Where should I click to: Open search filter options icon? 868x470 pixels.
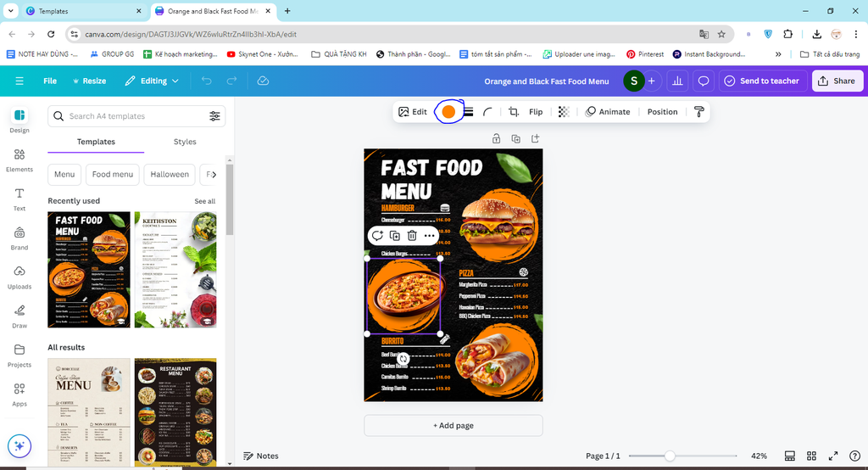tap(214, 116)
